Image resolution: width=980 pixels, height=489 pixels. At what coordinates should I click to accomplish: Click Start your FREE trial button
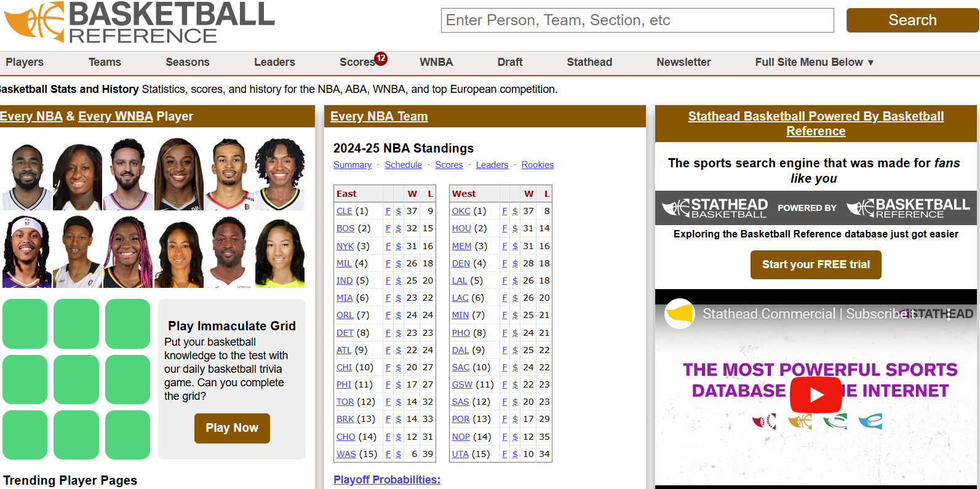coord(816,264)
